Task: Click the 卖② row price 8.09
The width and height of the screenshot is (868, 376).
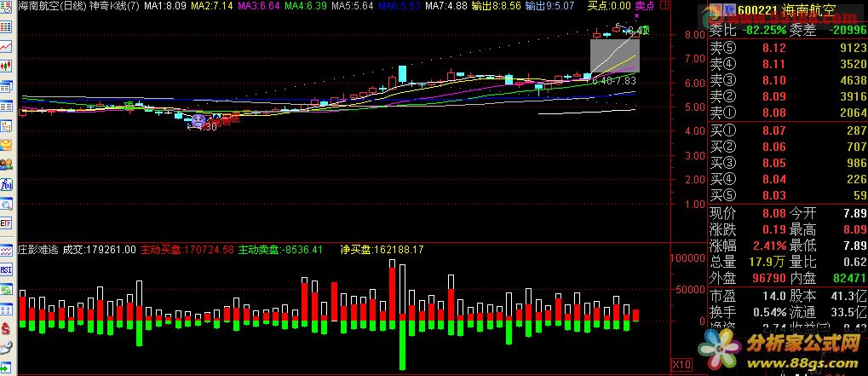Action: pos(774,97)
